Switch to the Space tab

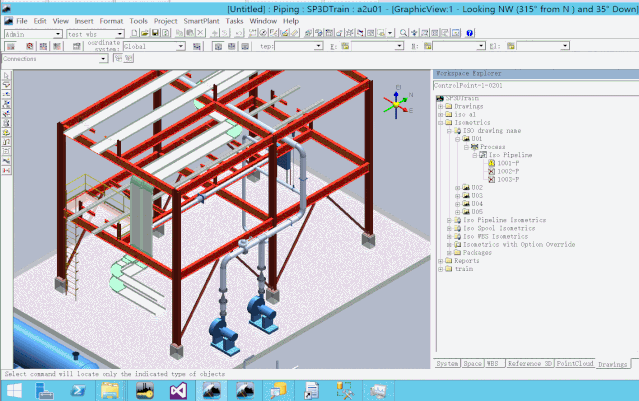[x=472, y=363]
